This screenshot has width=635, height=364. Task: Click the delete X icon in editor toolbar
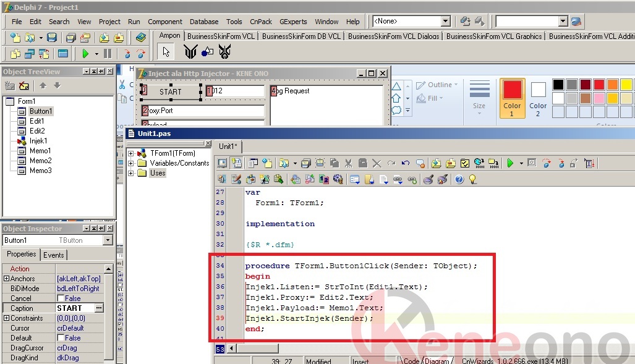click(377, 163)
